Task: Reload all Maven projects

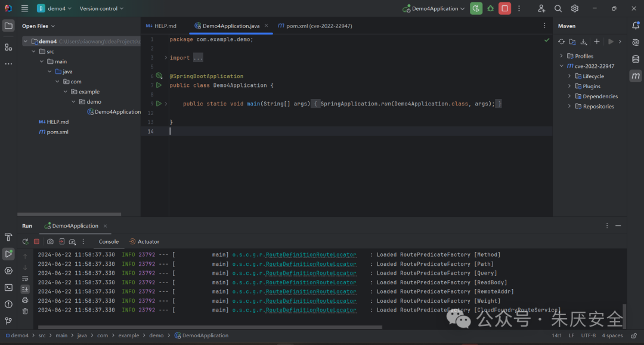Action: [x=561, y=42]
